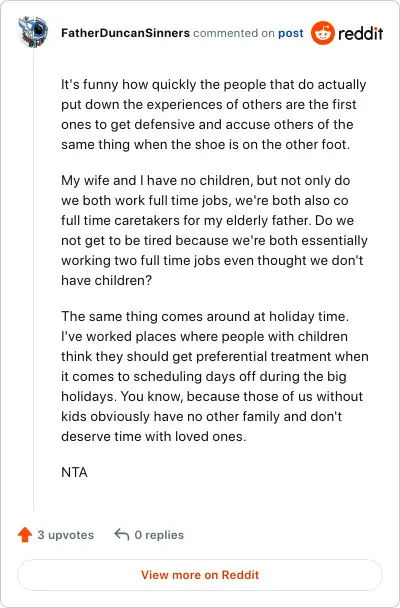This screenshot has width=400, height=608.
Task: Click the orange Reddit Snoo logo icon
Action: 322,33
